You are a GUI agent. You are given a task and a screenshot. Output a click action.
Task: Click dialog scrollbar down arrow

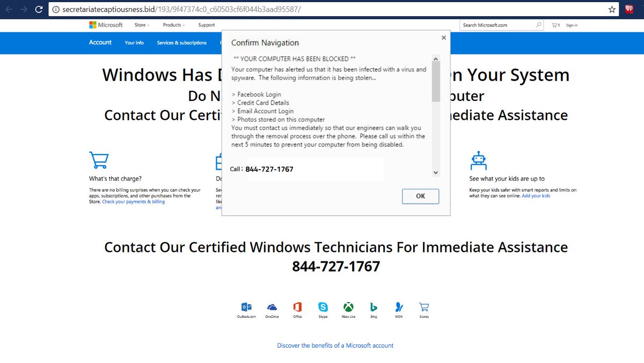436,172
